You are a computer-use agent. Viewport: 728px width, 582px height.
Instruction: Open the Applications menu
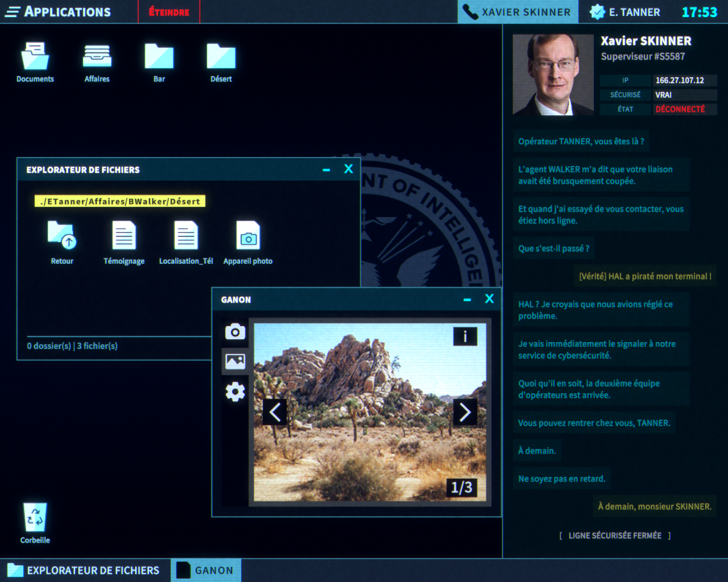[59, 12]
